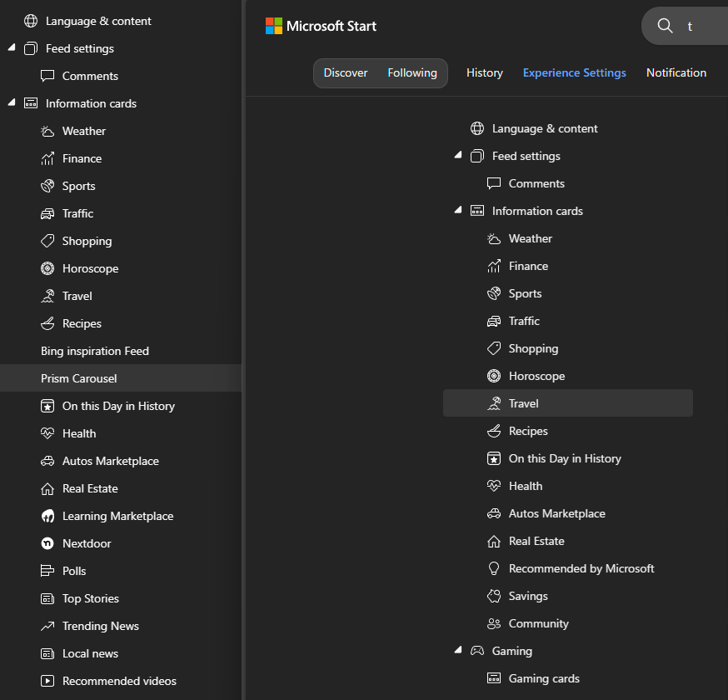728x700 pixels.
Task: Switch to the Following tab
Action: pos(412,73)
